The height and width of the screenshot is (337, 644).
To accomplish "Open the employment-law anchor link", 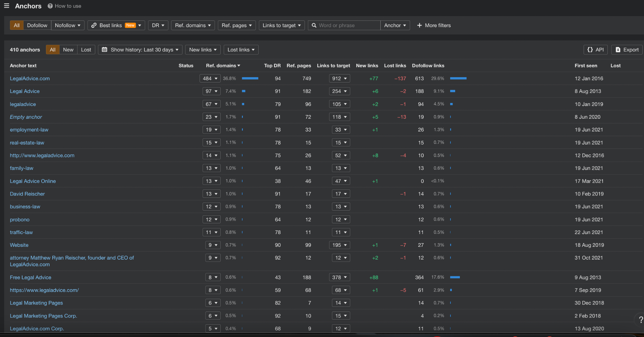I will [29, 130].
